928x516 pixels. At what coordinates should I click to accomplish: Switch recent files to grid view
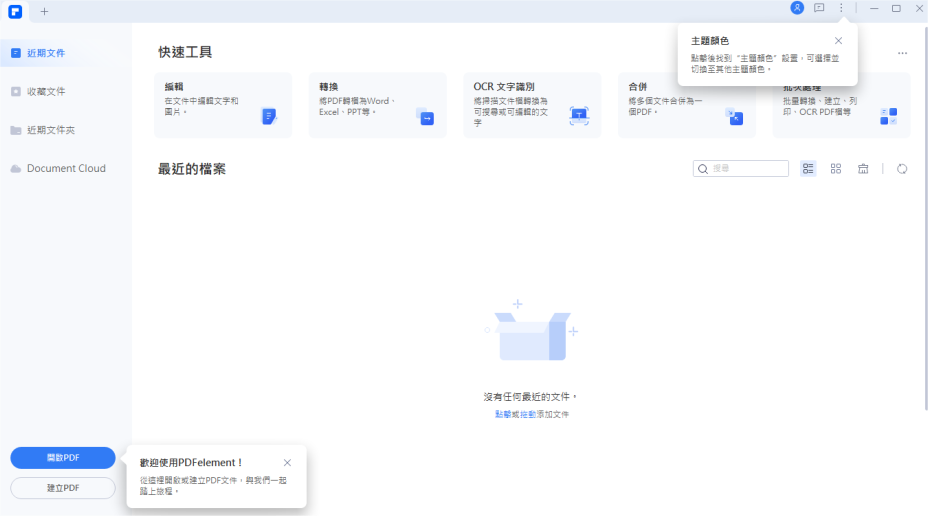click(x=836, y=169)
